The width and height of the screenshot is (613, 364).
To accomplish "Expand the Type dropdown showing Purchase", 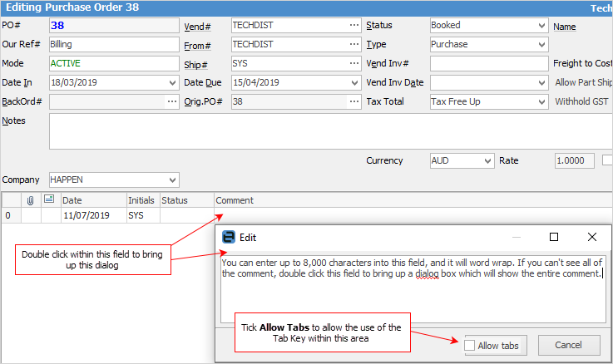I will click(541, 44).
